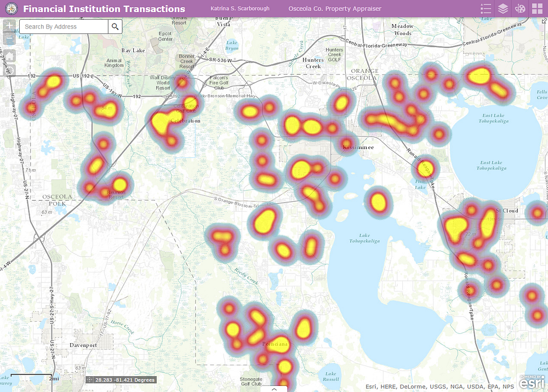Click the large heat spot at Celebration

pyautogui.click(x=162, y=122)
